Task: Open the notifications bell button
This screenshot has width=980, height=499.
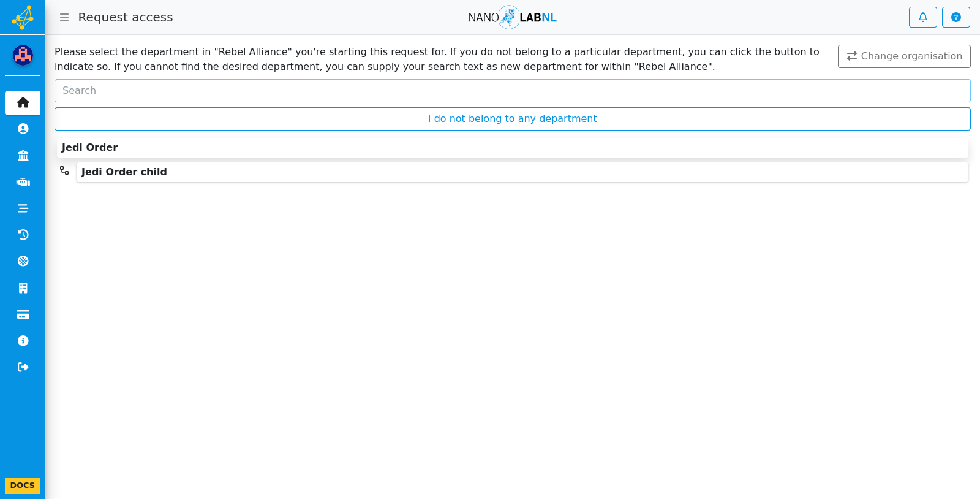Action: [x=922, y=17]
